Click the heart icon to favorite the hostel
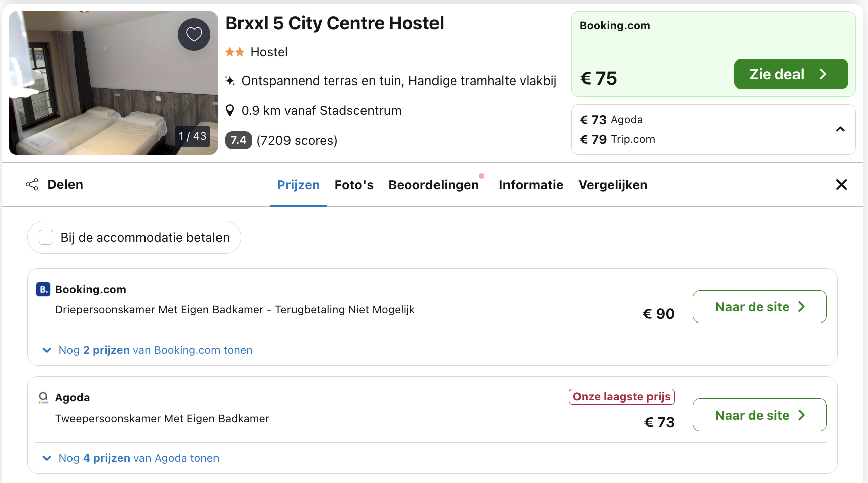868x483 pixels. pyautogui.click(x=194, y=34)
